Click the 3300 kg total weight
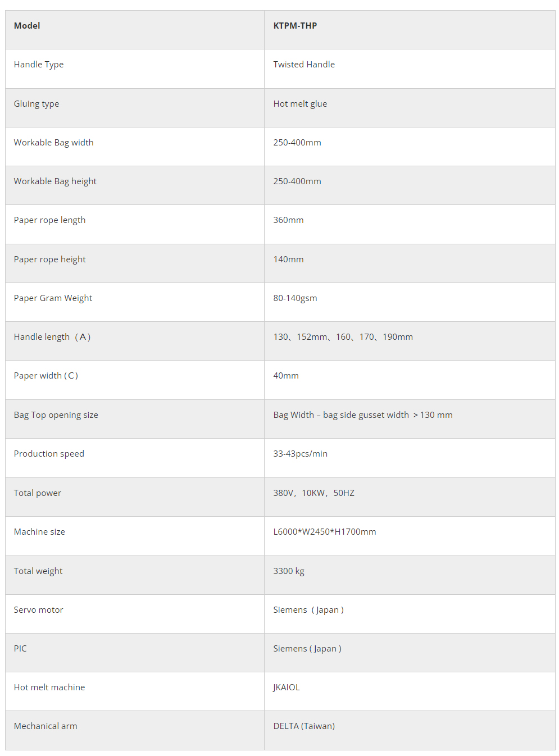559x756 pixels. [289, 571]
